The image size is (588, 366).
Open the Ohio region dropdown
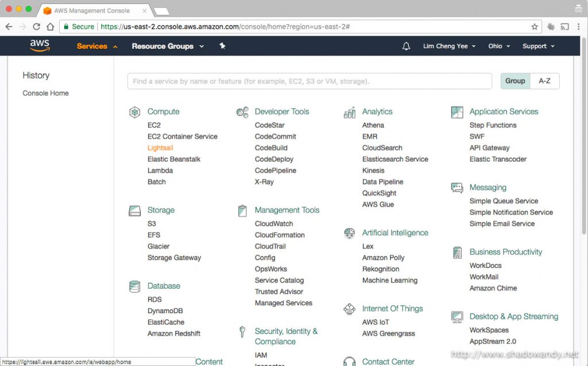click(499, 46)
